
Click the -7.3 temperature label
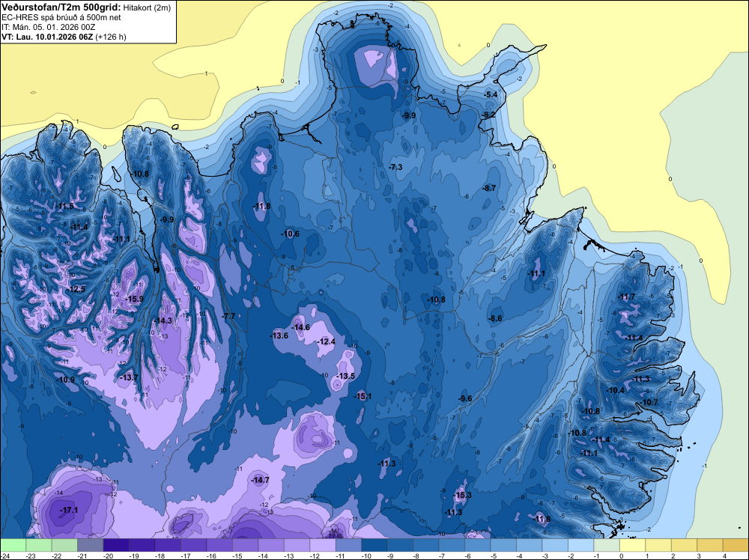[x=395, y=167]
